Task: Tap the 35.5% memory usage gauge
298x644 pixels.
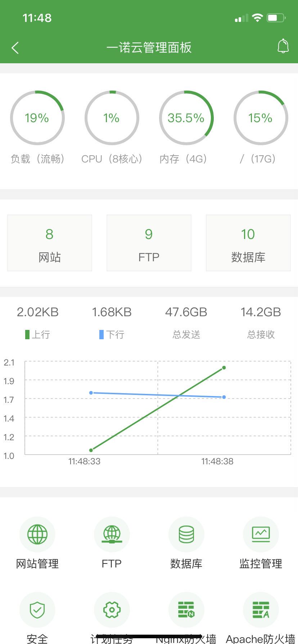Action: coord(186,118)
